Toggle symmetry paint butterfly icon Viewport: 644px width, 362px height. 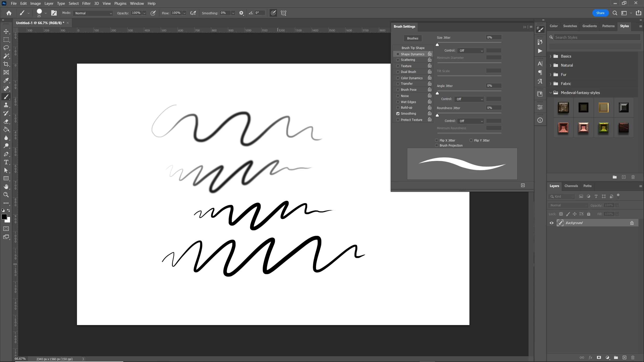(284, 13)
